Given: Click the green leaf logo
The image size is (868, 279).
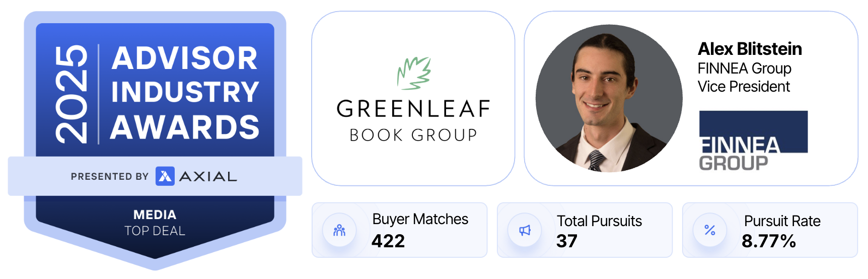Looking at the screenshot, I should pyautogui.click(x=414, y=73).
